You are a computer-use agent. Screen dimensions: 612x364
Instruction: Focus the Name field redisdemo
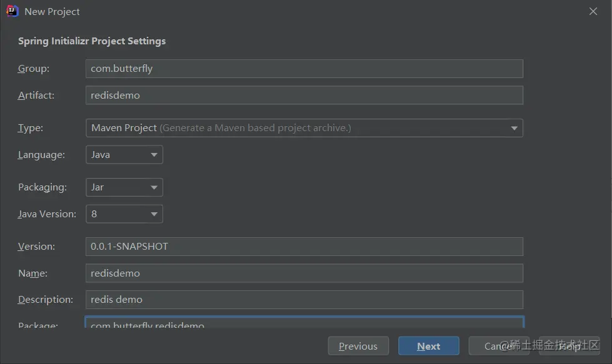(x=304, y=273)
